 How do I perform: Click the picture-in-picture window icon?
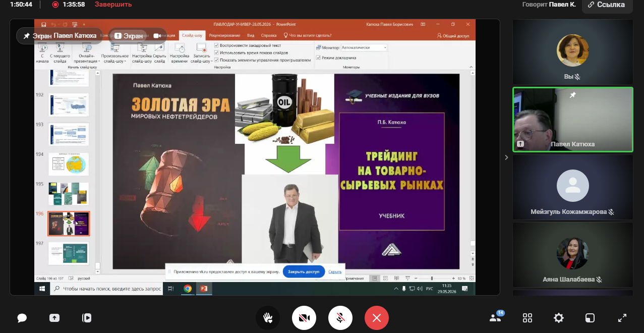(x=590, y=318)
